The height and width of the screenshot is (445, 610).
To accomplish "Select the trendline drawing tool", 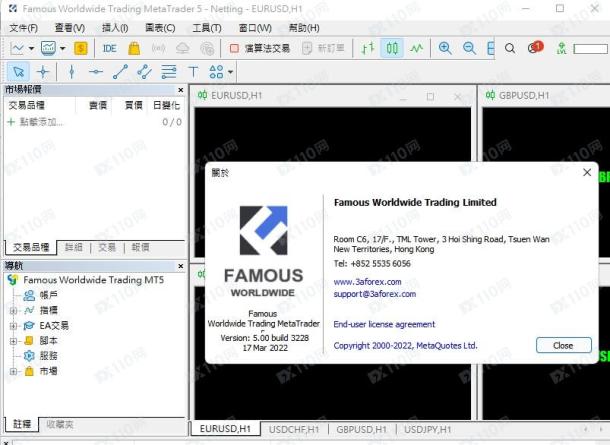I will (x=120, y=72).
